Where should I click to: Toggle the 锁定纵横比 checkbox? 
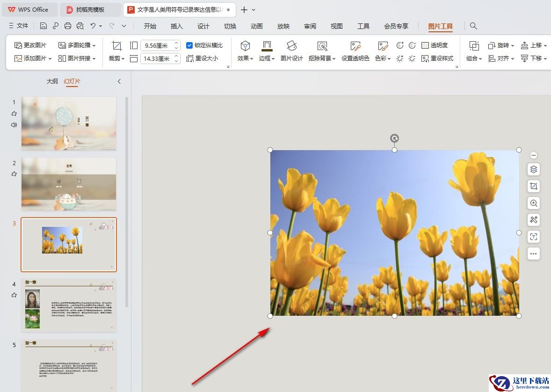click(189, 45)
